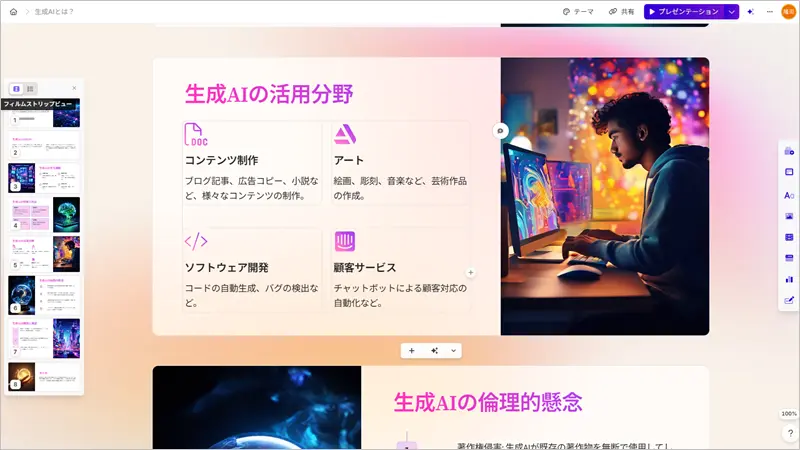Select slide 4 thumbnail with brain image
Image resolution: width=800 pixels, height=450 pixels.
[x=45, y=215]
